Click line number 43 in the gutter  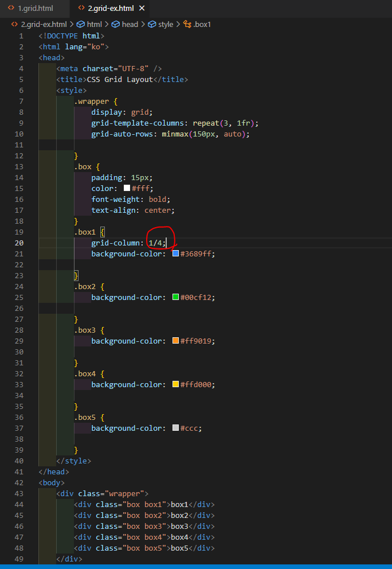(19, 493)
